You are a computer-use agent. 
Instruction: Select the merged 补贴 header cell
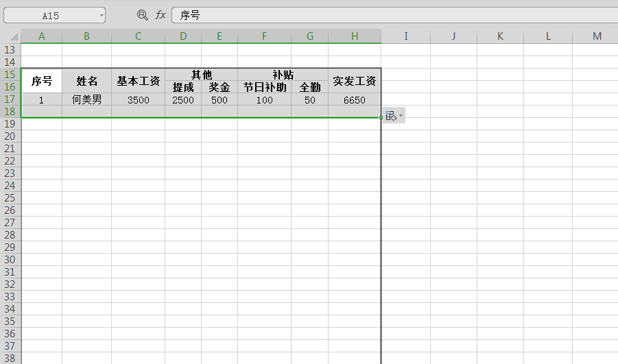pyautogui.click(x=283, y=75)
